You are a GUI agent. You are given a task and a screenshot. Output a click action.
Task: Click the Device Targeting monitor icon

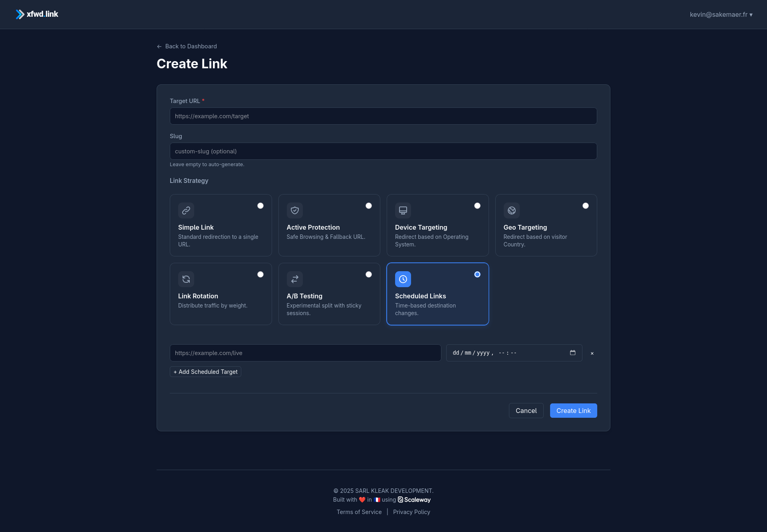point(403,210)
